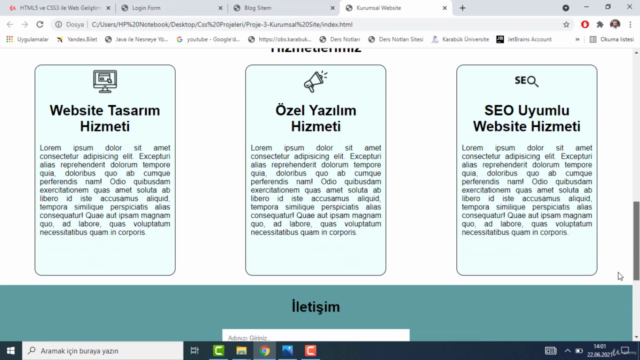Open the Karabük Üniversite bookmark
This screenshot has height=360, width=640.
click(x=460, y=39)
